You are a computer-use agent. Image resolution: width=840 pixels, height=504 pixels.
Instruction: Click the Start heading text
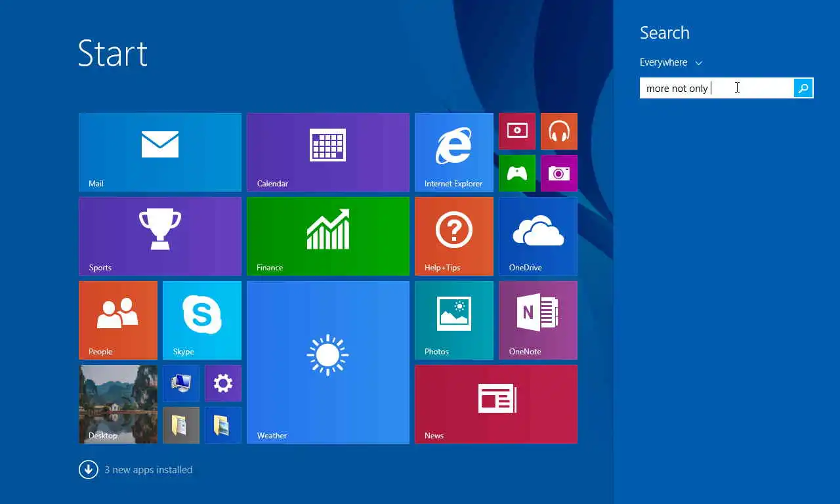[113, 53]
